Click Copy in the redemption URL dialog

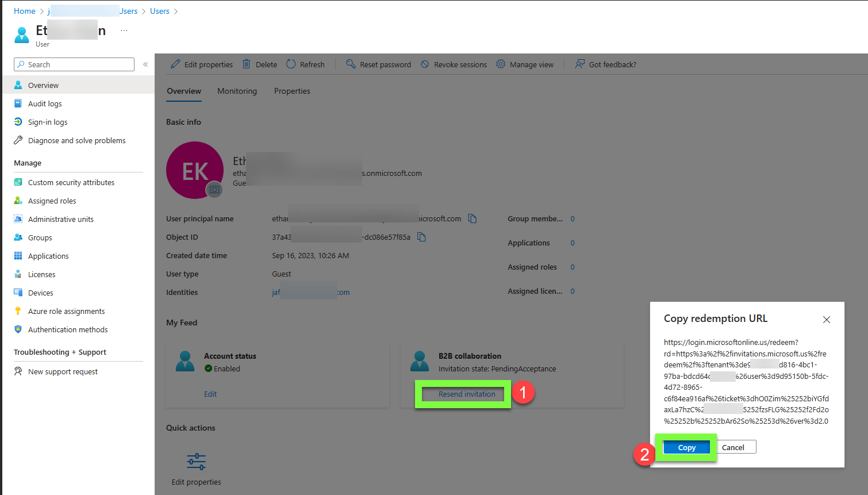pyautogui.click(x=686, y=447)
